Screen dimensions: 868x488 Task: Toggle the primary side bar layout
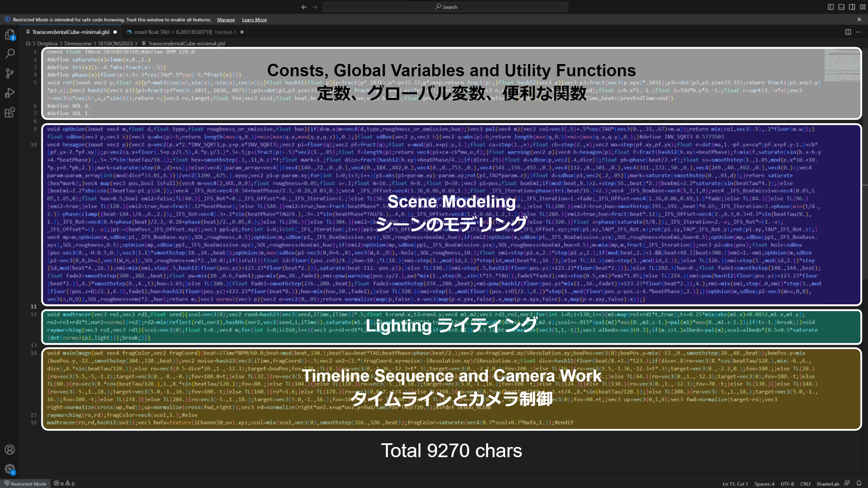[831, 7]
